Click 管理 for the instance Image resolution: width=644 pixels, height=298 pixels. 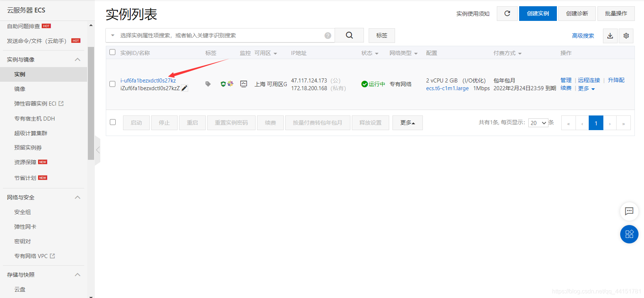[x=566, y=80]
